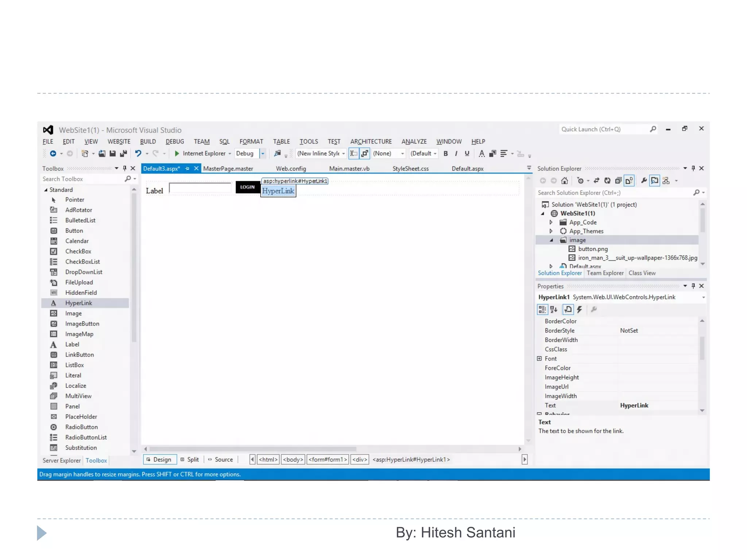Viewport: 747px width, 560px height.
Task: Click the Search Toolbox input field
Action: (x=82, y=179)
